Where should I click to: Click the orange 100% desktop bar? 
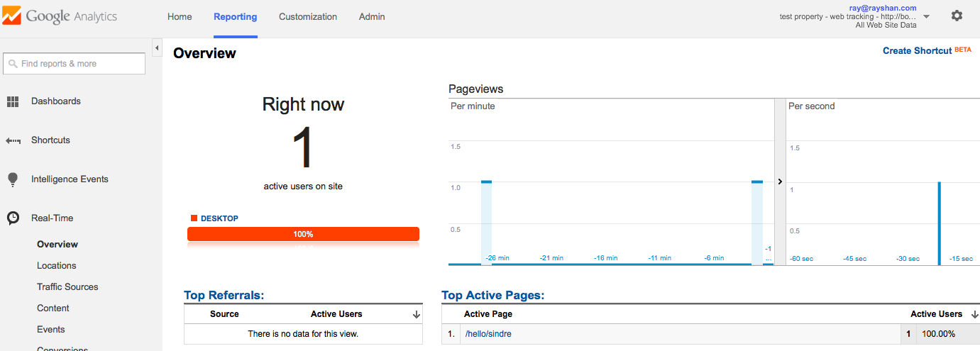[303, 234]
